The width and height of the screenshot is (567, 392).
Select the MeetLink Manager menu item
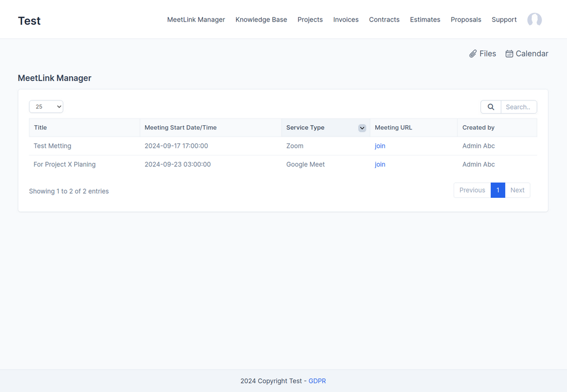click(x=196, y=20)
